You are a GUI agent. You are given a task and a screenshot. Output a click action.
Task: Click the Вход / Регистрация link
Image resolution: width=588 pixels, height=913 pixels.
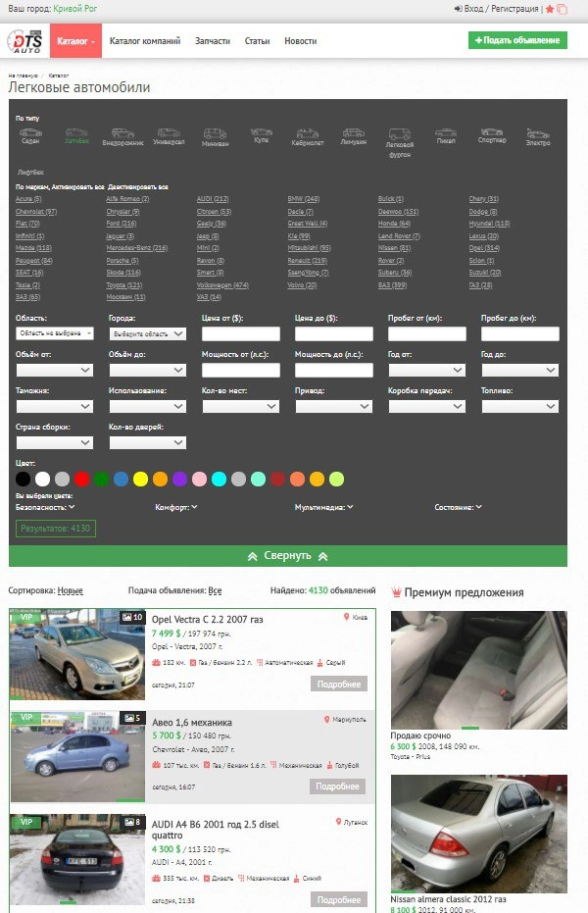point(496,9)
